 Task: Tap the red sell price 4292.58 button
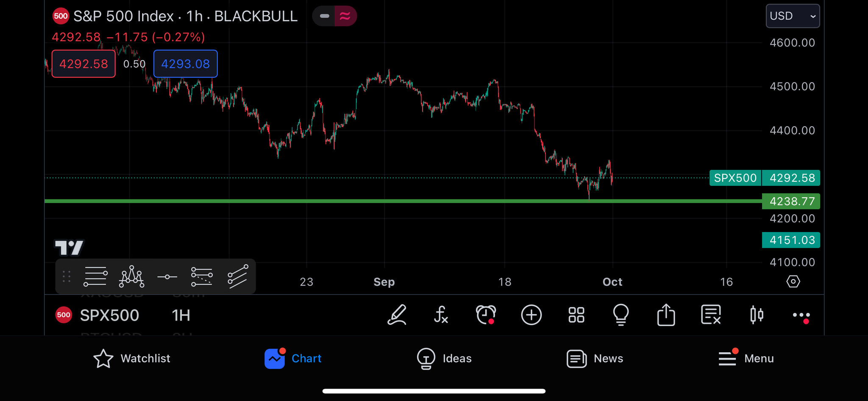(83, 64)
